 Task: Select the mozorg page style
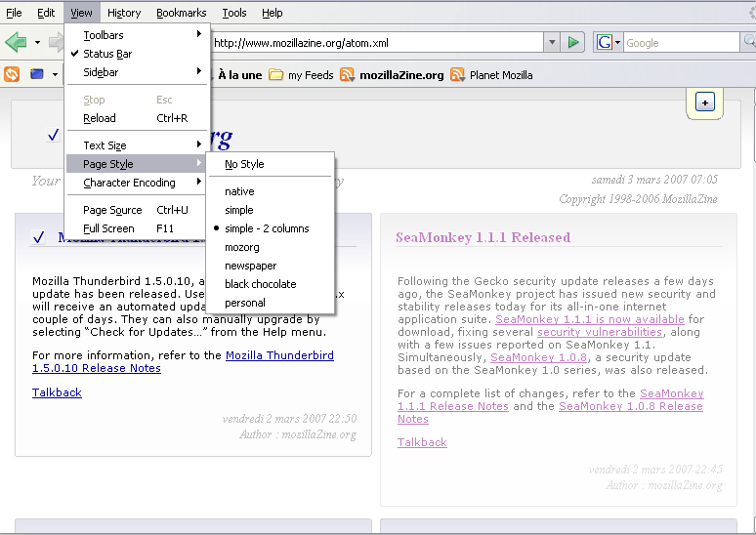[270, 247]
